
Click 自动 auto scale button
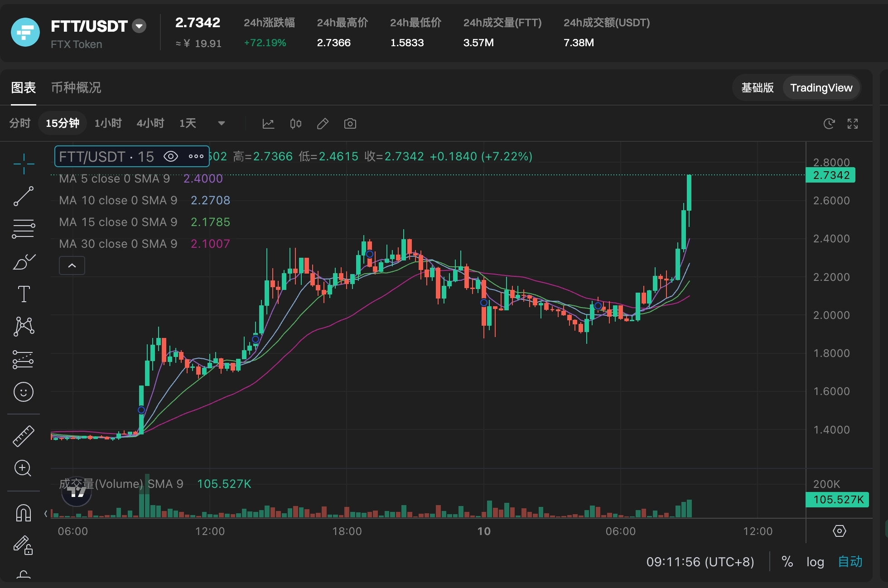coord(850,562)
